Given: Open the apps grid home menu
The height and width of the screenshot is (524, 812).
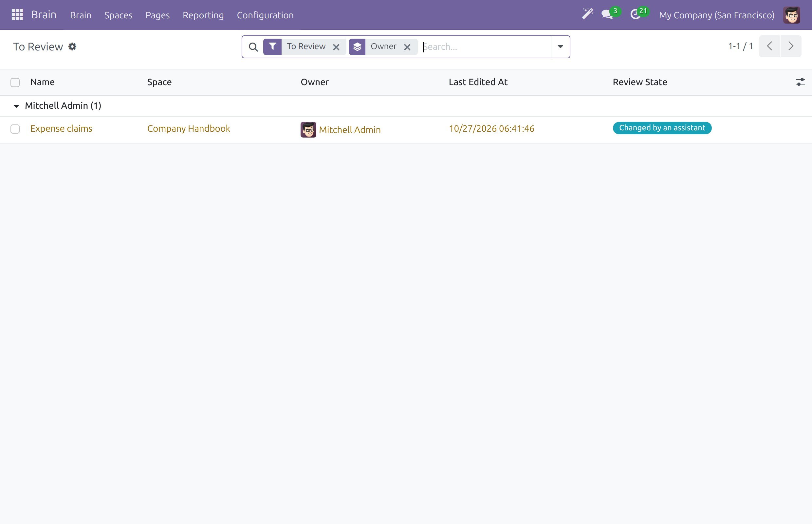Looking at the screenshot, I should click(x=17, y=15).
